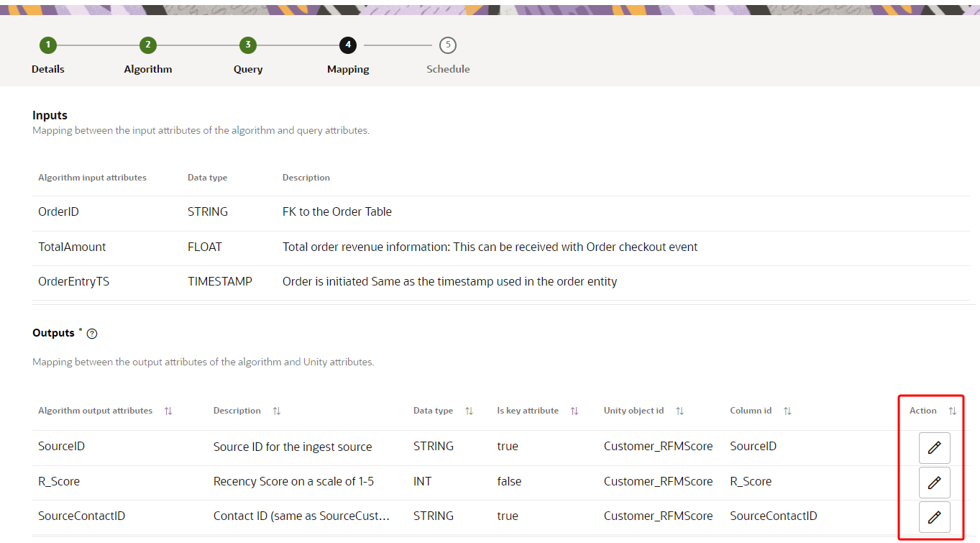Image resolution: width=980 pixels, height=543 pixels.
Task: Click the 'Total order revenue information' description
Action: (x=490, y=247)
